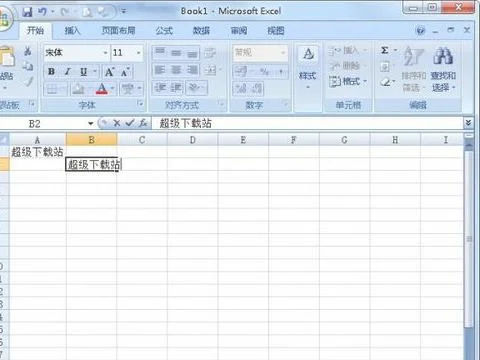Click the Sort and Filter AZ icon

pos(413,56)
